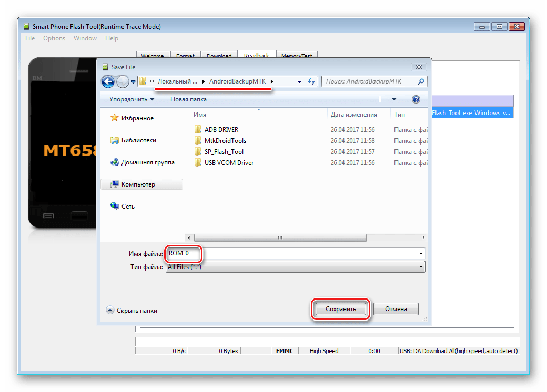Click the AndroidBackupMTK breadcrumb segment
The image size is (547, 392).
(x=238, y=81)
